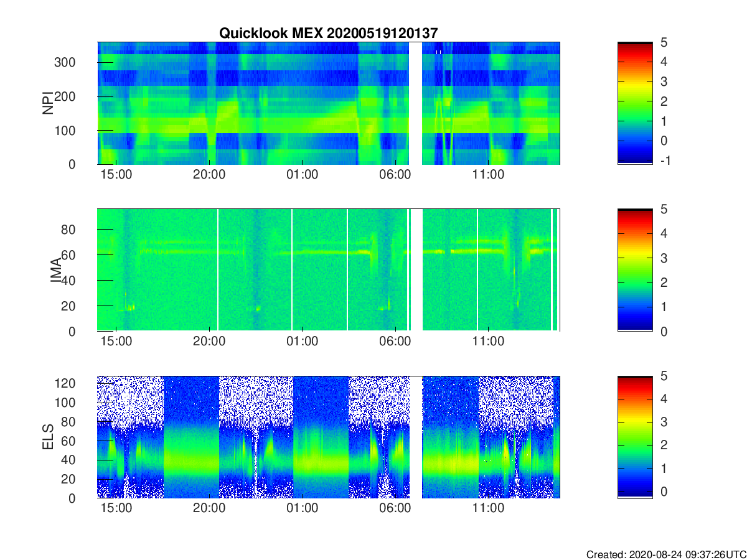The height and width of the screenshot is (560, 747).
Task: Click the 20:00 label under IMA panel
Action: click(209, 342)
